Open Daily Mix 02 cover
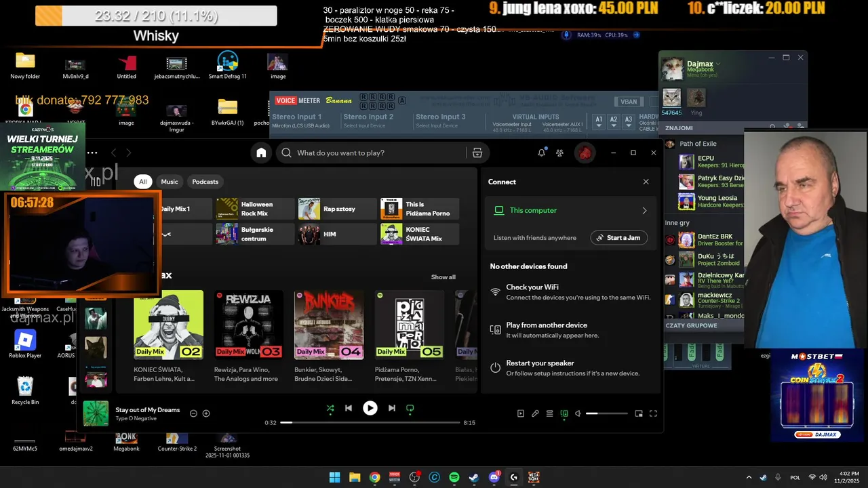Image resolution: width=868 pixels, height=488 pixels. [x=168, y=325]
